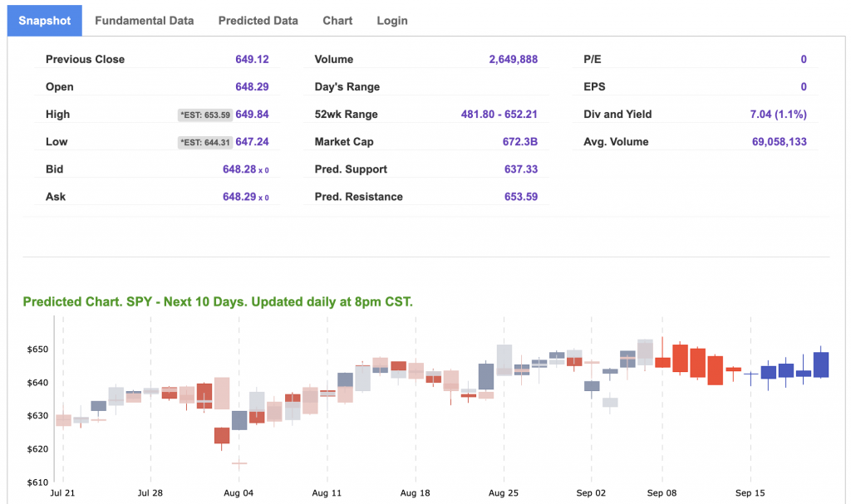Click the $650 y-axis label
The height and width of the screenshot is (504, 851).
point(37,350)
